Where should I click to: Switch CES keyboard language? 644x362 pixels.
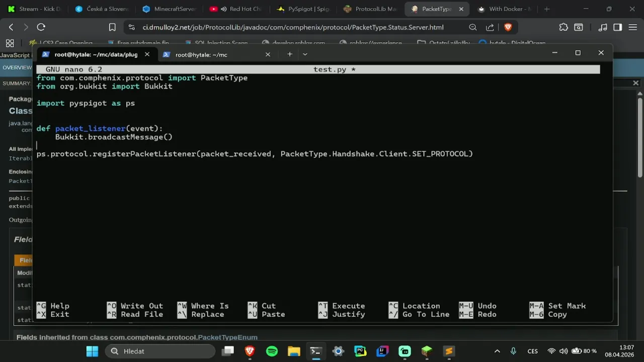[x=532, y=351]
